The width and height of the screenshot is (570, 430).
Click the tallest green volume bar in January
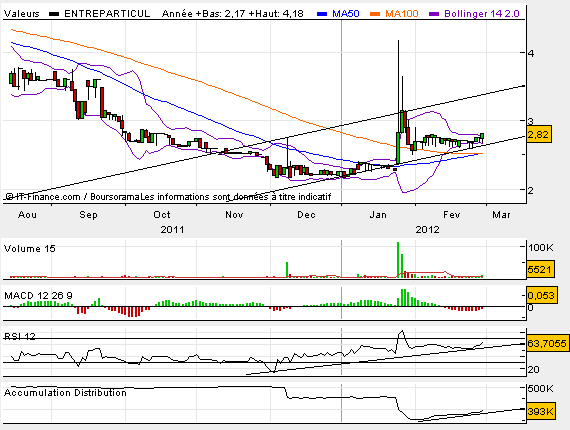click(398, 260)
